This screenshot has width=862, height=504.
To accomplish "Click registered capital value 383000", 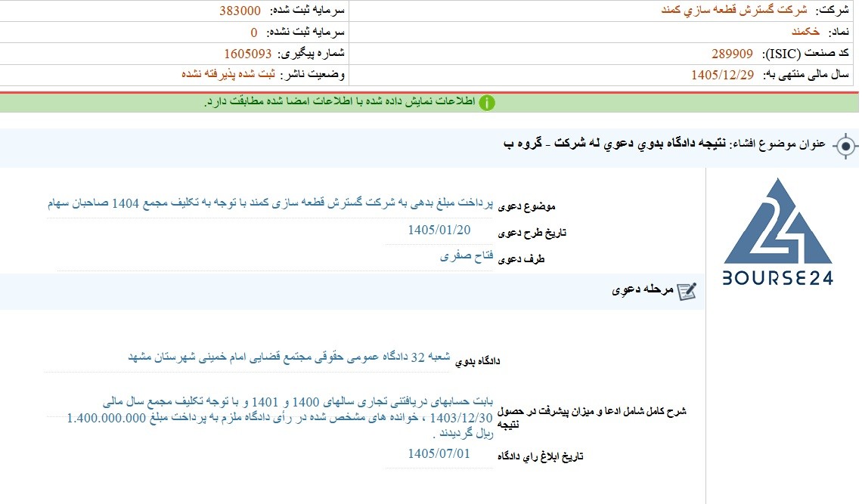I will pyautogui.click(x=240, y=11).
